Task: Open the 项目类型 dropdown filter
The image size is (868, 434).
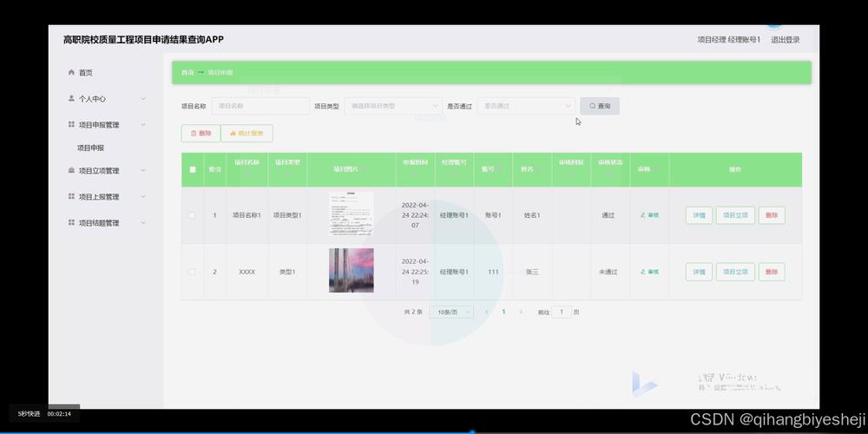Action: pyautogui.click(x=393, y=106)
